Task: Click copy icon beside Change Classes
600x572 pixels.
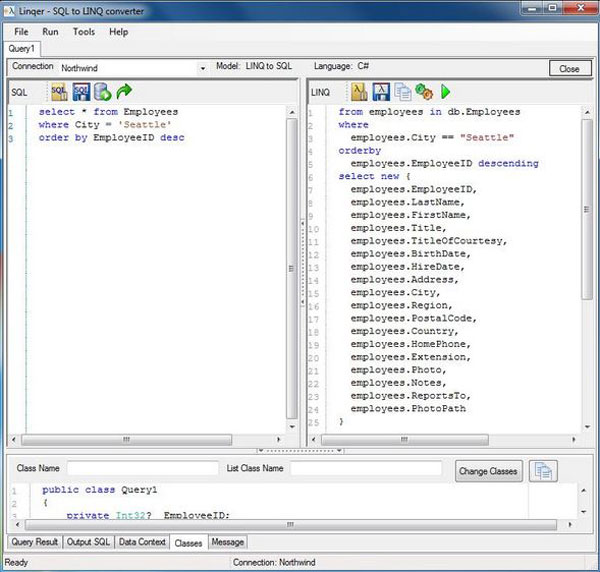Action: pyautogui.click(x=542, y=470)
